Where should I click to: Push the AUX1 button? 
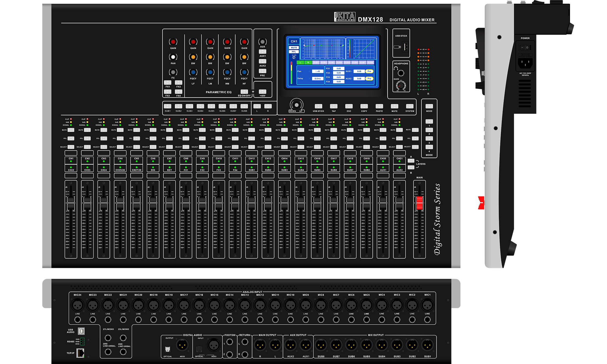263,52
